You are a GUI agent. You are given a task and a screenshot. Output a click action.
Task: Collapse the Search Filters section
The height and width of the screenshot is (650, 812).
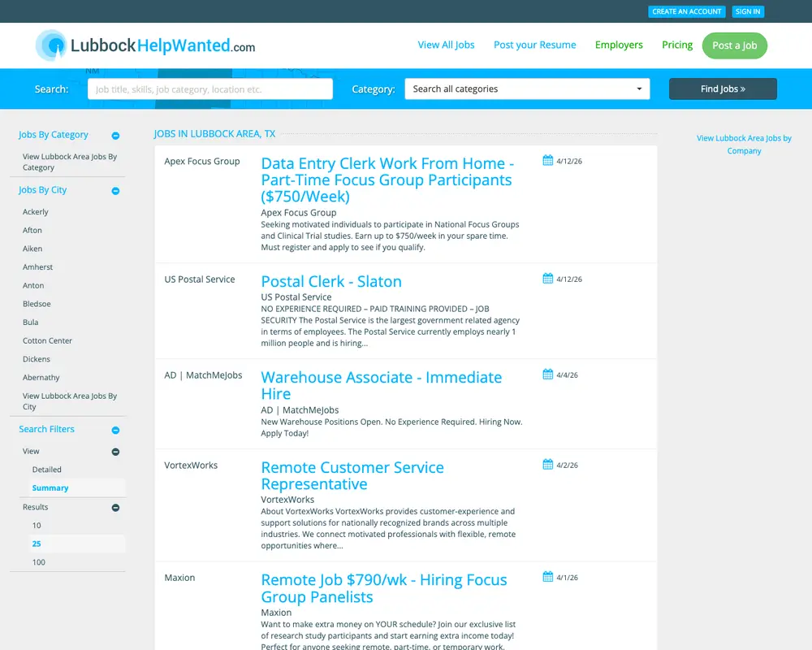[115, 431]
